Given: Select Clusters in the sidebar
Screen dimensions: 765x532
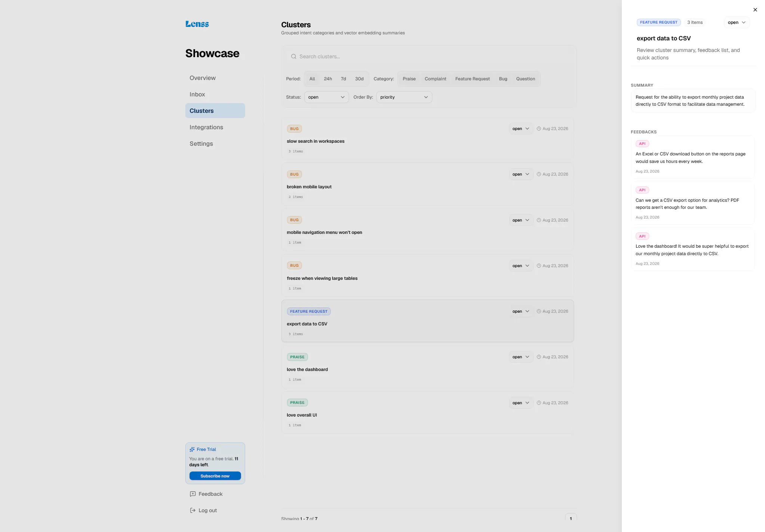Looking at the screenshot, I should 215,111.
